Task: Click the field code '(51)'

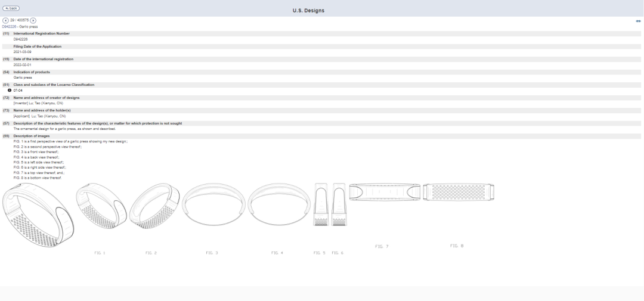Action: click(x=6, y=85)
